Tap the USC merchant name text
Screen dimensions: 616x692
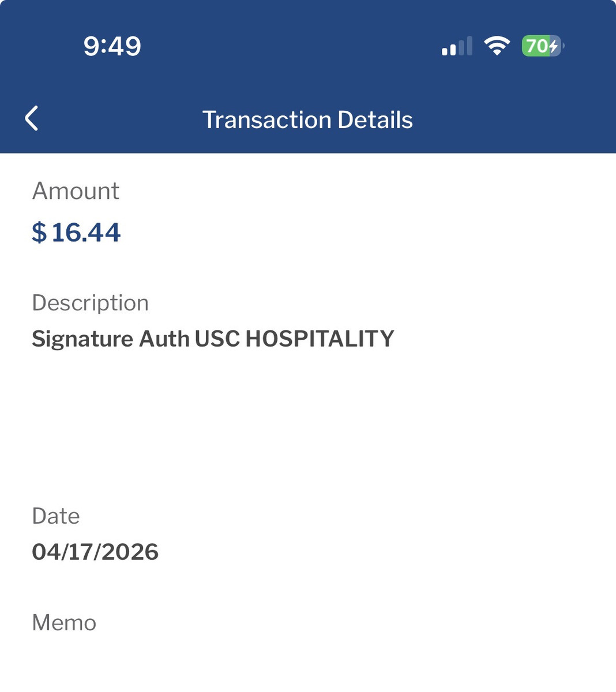click(x=217, y=339)
